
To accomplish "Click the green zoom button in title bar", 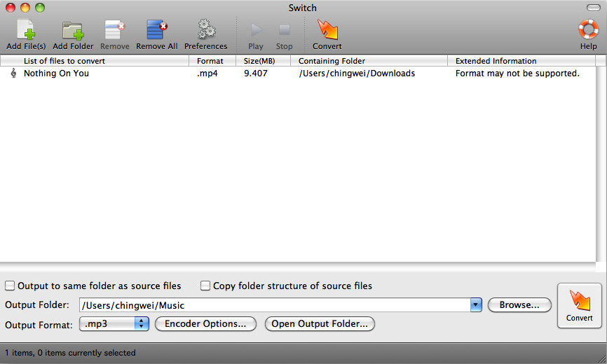I will click(x=40, y=8).
